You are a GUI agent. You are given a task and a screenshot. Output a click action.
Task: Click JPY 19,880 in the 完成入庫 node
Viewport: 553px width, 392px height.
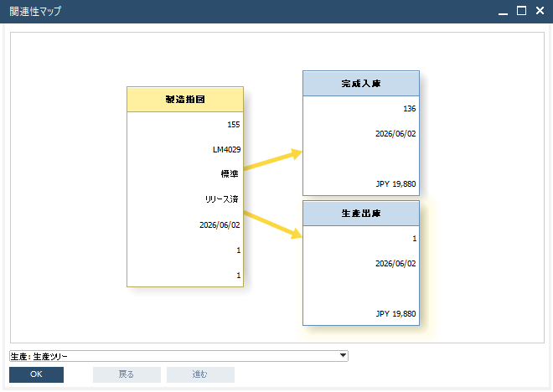pos(395,184)
